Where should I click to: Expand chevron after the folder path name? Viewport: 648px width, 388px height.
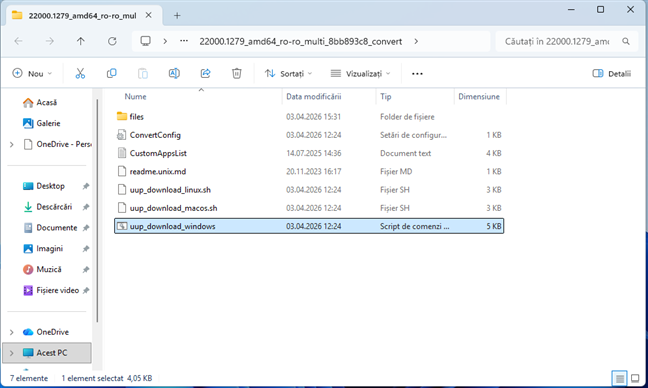(416, 41)
